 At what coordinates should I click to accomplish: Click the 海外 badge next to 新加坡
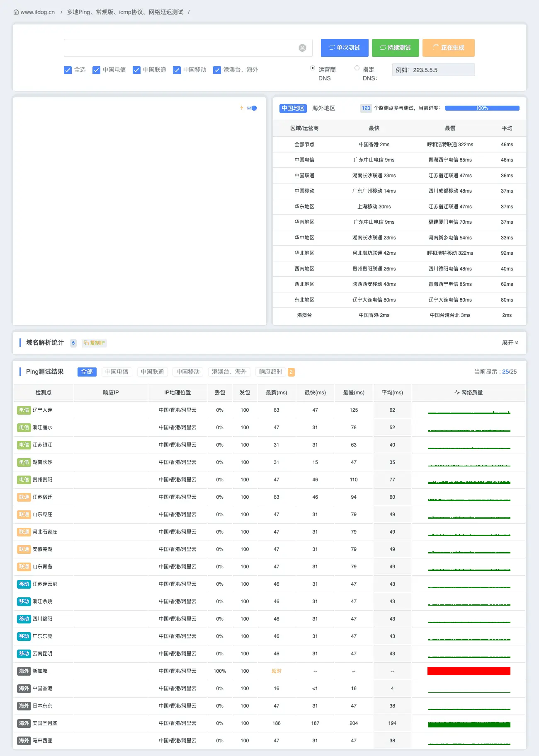24,671
